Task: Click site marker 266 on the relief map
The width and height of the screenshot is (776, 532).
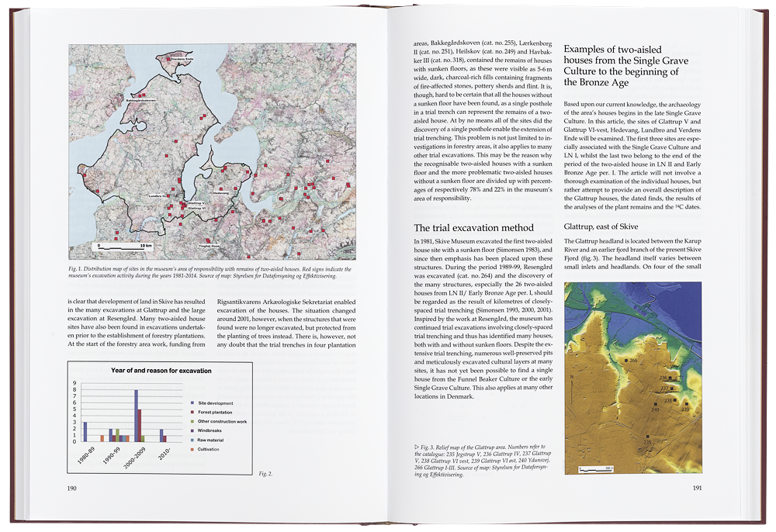Action: pyautogui.click(x=626, y=361)
